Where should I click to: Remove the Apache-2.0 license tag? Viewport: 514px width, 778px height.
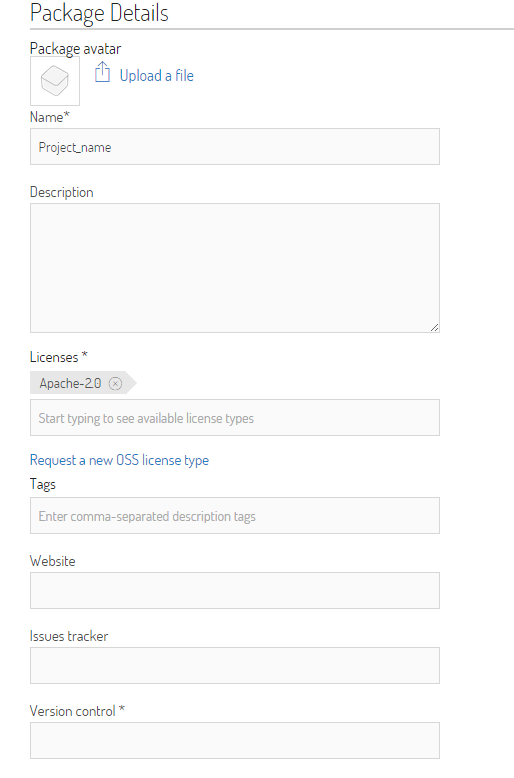115,384
